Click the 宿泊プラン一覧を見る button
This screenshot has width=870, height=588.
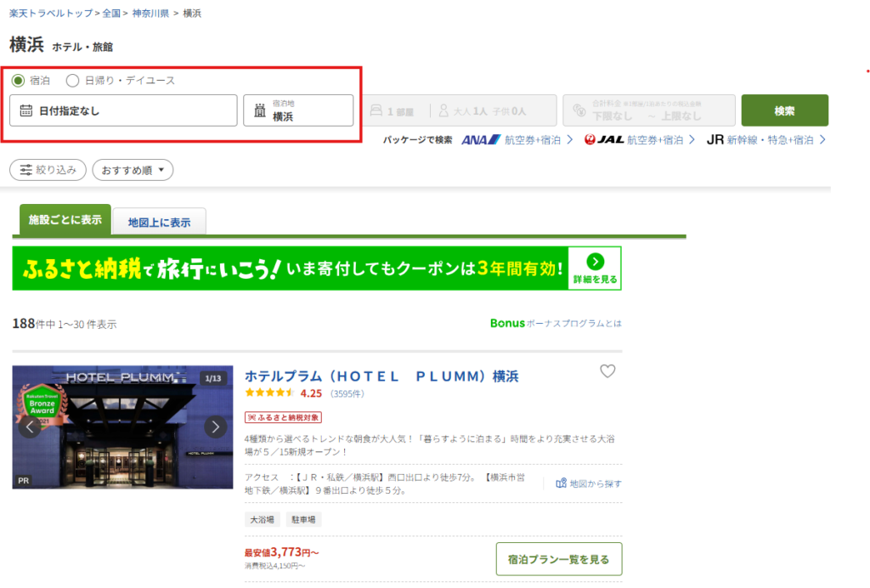pos(558,559)
